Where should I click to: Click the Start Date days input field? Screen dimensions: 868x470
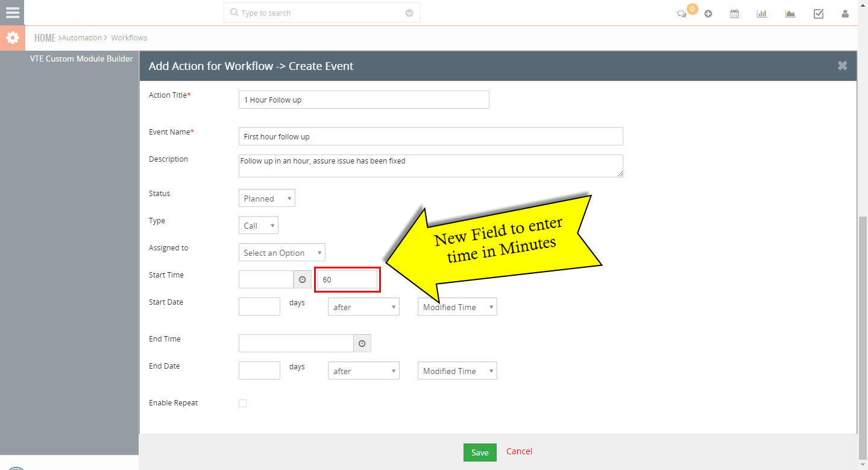(x=259, y=306)
